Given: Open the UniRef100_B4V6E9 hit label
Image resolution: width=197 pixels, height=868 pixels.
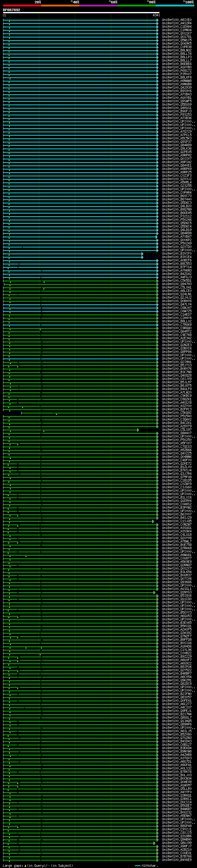Looking at the screenshot, I should pos(176,860).
